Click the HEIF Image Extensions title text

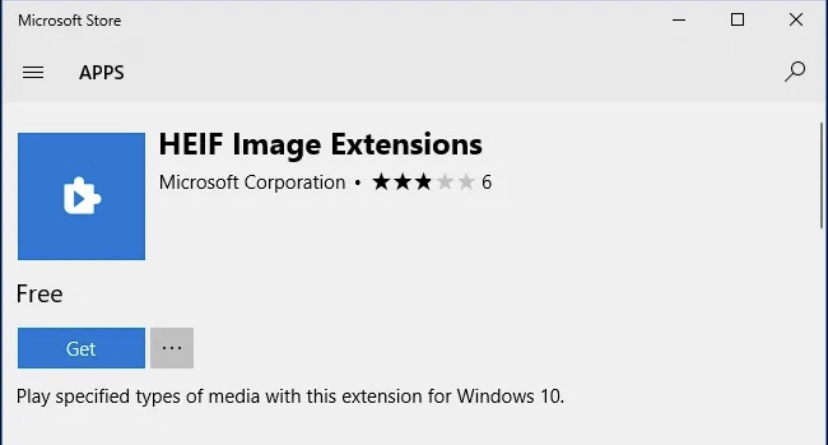pos(320,144)
